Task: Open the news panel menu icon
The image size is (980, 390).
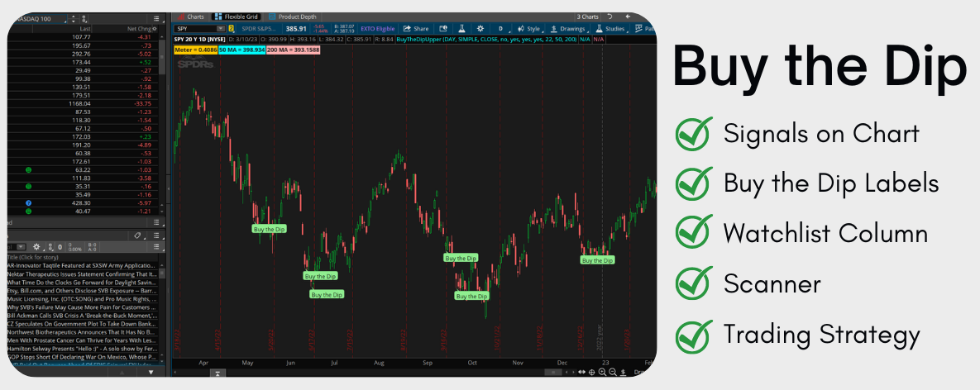Action: [x=156, y=235]
